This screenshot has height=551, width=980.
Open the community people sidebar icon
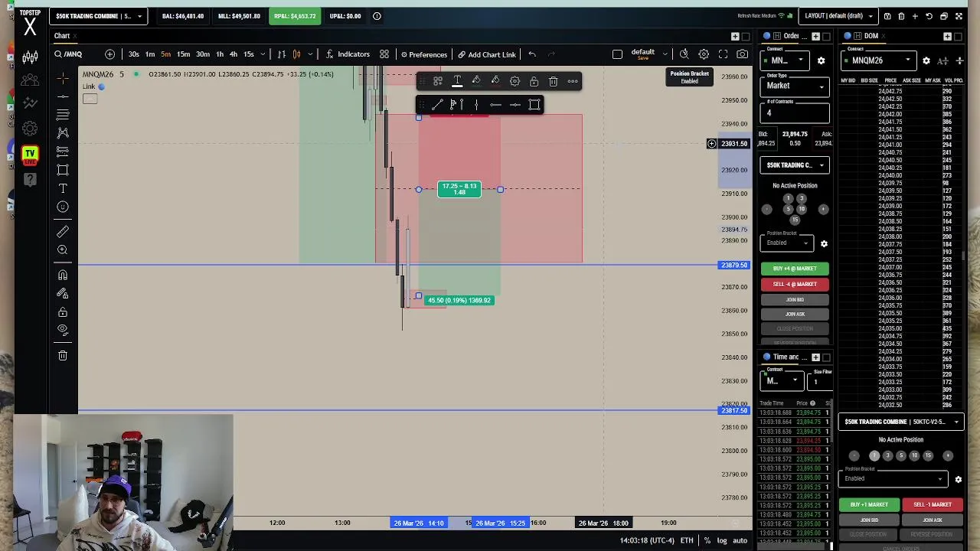pos(30,80)
